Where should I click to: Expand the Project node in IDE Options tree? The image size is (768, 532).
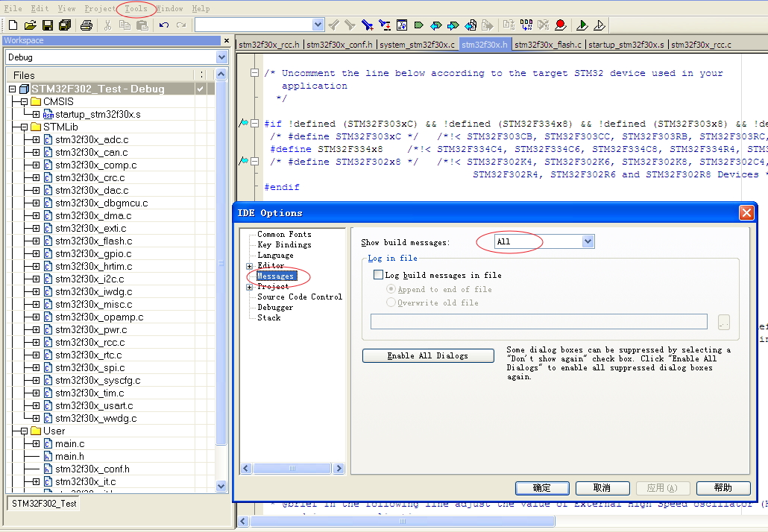249,288
